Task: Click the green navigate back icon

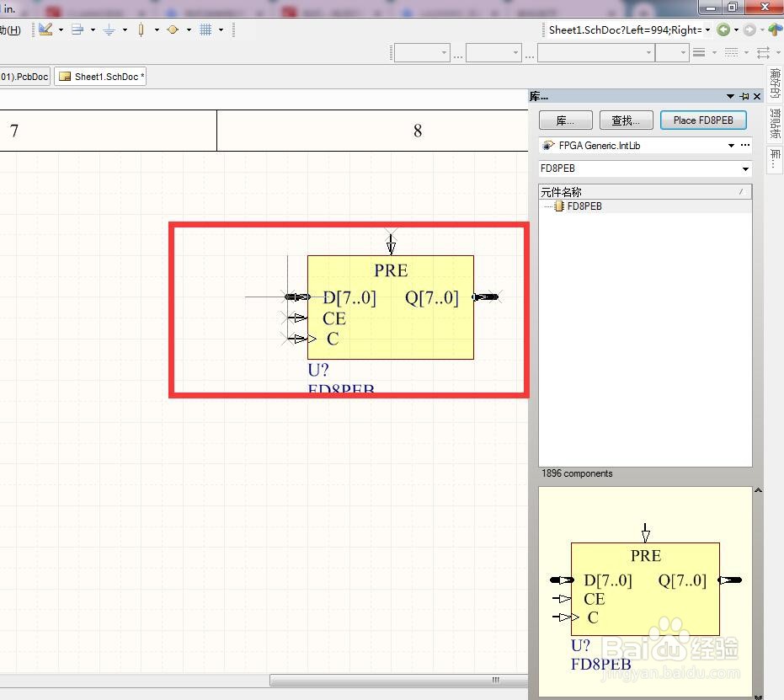Action: coord(723,30)
